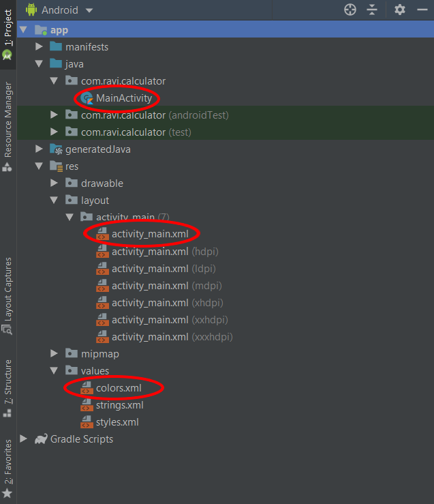
Task: Hide the Project panel with minus icon
Action: 422,10
